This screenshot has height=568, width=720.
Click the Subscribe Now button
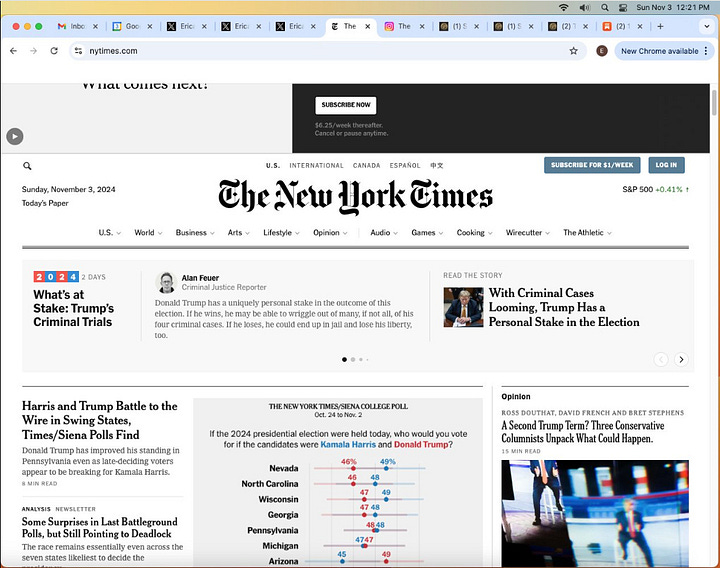[346, 105]
